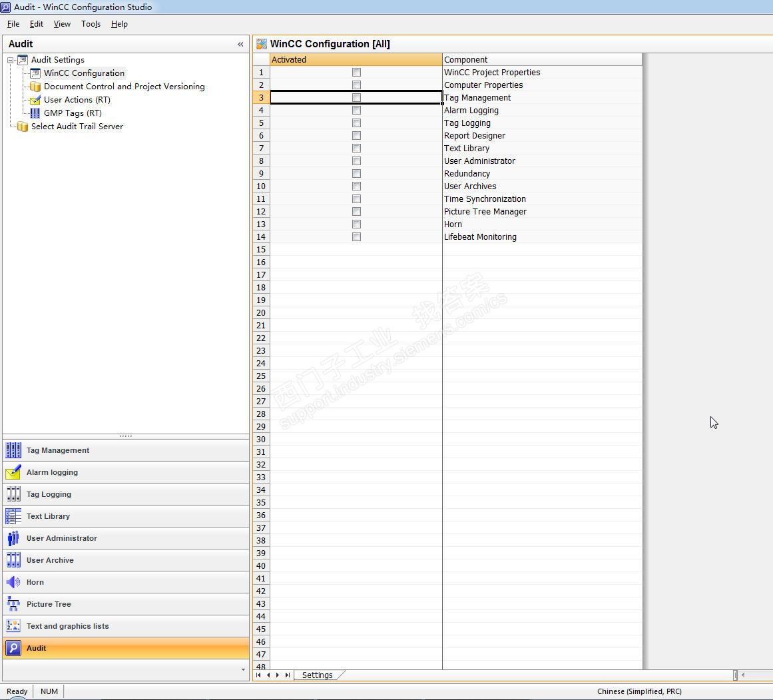Click the Horn speaker icon
The width and height of the screenshot is (773, 700).
[13, 582]
